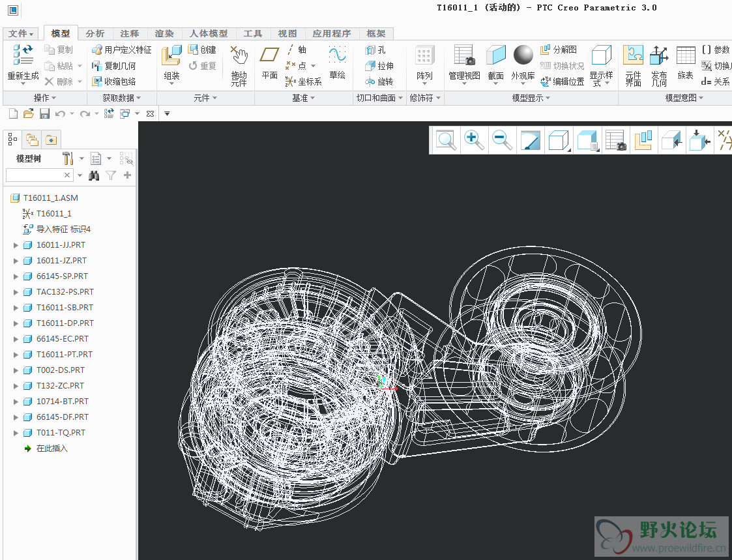Click the 阵列 (Pattern) button
The image size is (732, 560).
click(424, 65)
